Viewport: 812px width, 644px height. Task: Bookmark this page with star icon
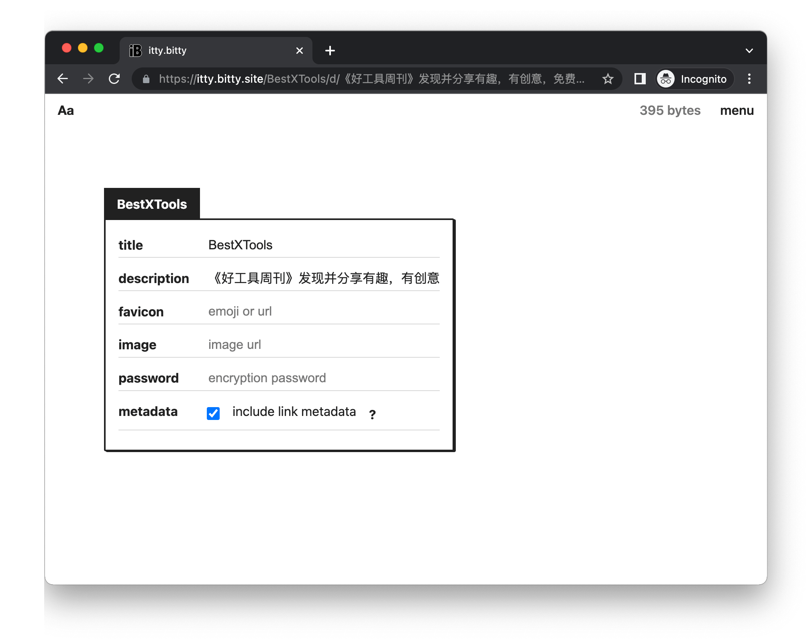click(x=608, y=79)
